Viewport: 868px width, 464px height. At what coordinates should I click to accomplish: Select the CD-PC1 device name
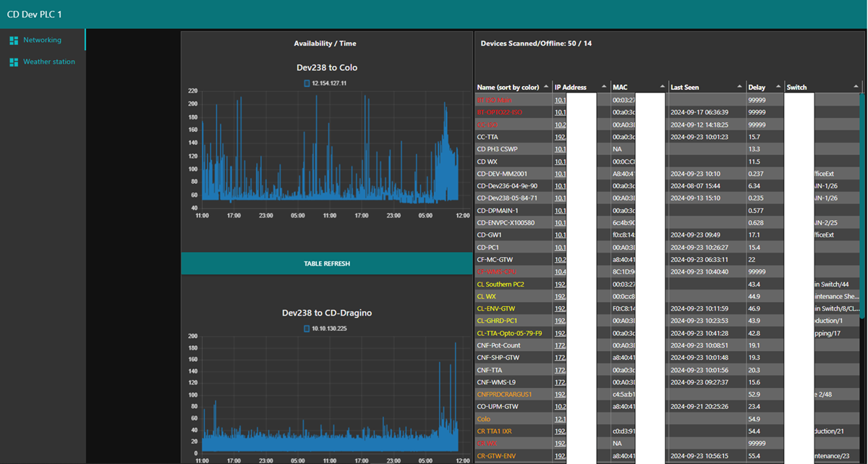tap(488, 248)
